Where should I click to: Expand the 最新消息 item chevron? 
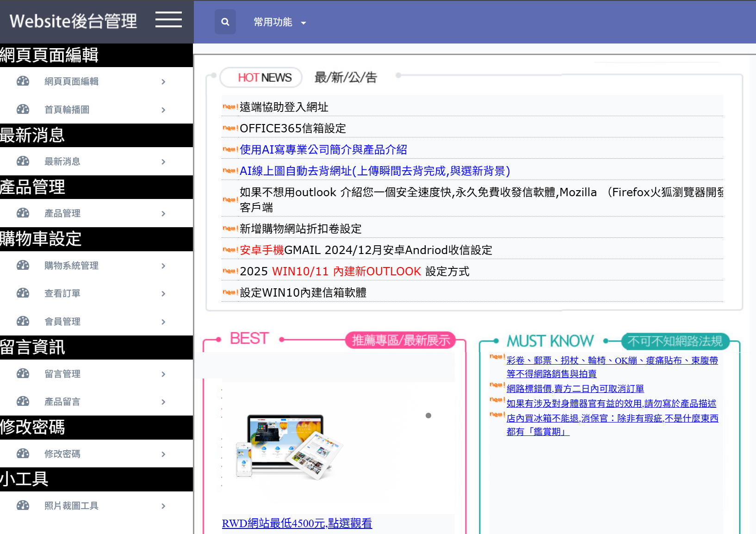163,162
